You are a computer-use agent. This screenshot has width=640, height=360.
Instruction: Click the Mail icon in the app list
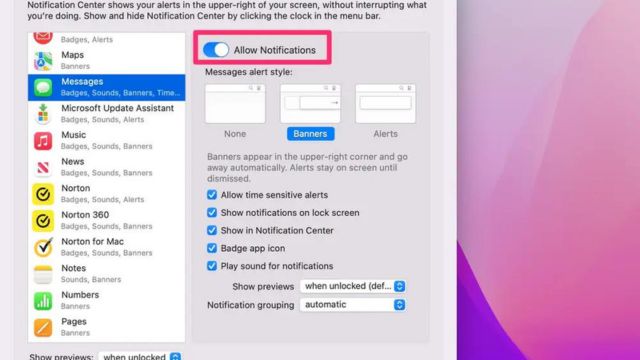pos(43,38)
